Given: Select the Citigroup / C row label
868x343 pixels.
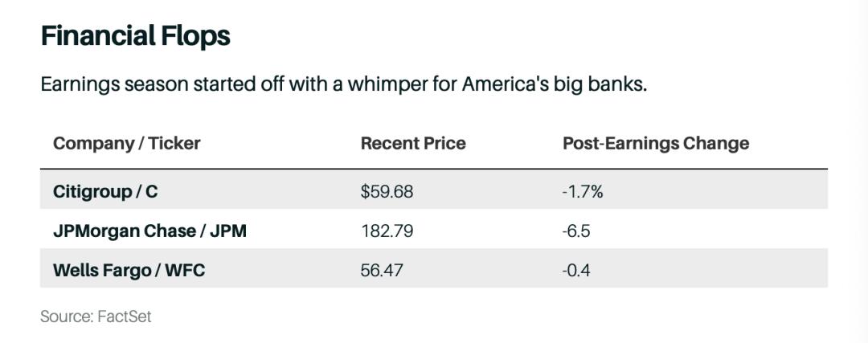Looking at the screenshot, I should [x=105, y=192].
